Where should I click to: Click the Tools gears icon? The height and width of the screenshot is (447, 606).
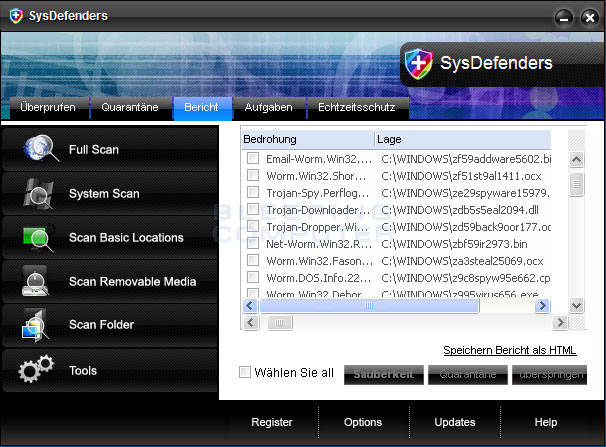coord(36,371)
